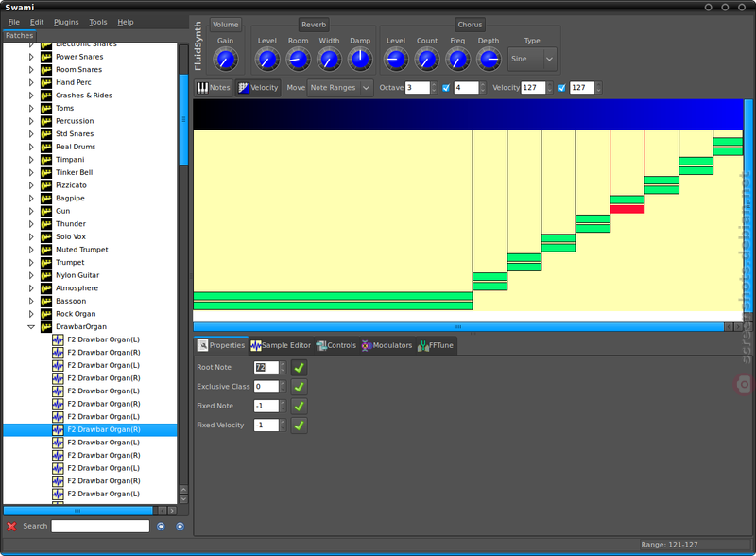
Task: Click the red selected note range bar
Action: [x=627, y=209]
